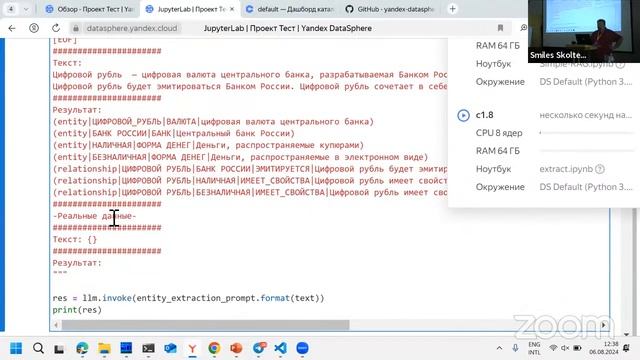This screenshot has width=640, height=360.
Task: Open the Zoom app on the taskbar
Action: 302,348
